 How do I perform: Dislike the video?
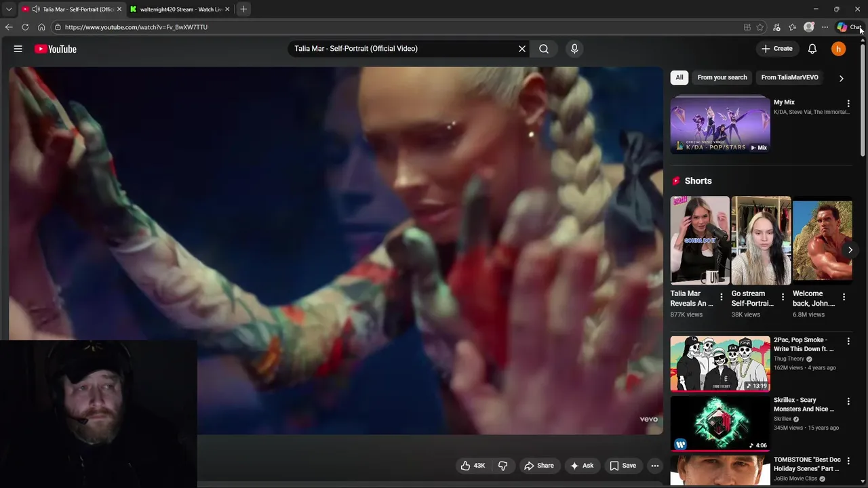[503, 466]
